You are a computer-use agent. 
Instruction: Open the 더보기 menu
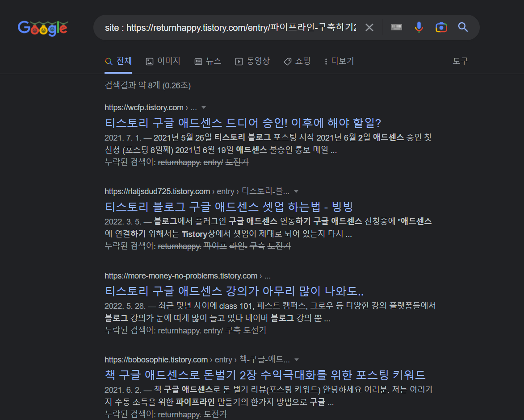[x=339, y=61]
